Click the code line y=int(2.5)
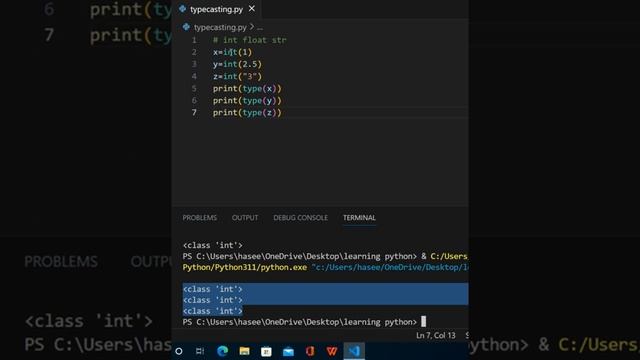This screenshot has width=640, height=360. pyautogui.click(x=237, y=64)
